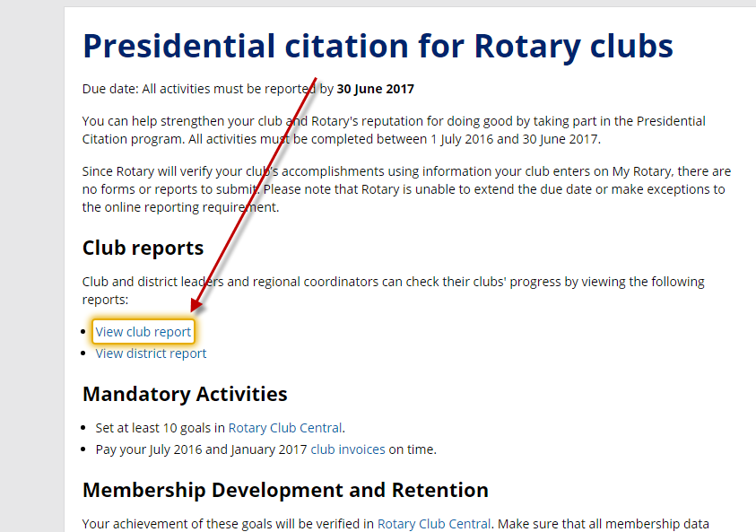The width and height of the screenshot is (756, 532).
Task: Click the bold 30 June 2017 date
Action: pyautogui.click(x=375, y=89)
